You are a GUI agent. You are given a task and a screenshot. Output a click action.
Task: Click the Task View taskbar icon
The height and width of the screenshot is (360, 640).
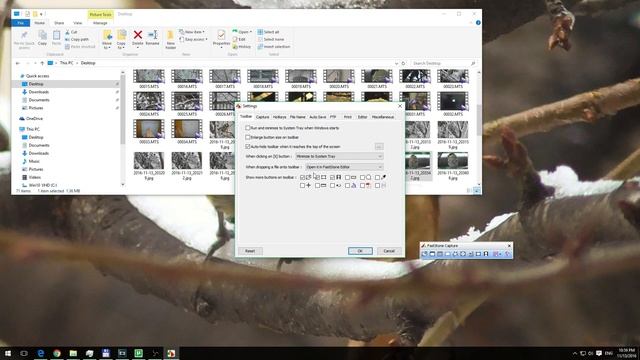(x=24, y=353)
